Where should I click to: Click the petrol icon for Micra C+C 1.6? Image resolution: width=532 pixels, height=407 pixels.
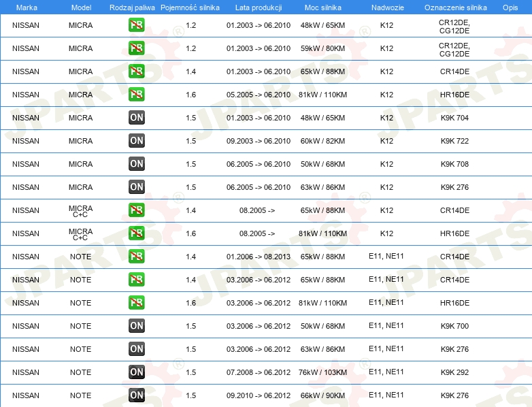tap(136, 233)
